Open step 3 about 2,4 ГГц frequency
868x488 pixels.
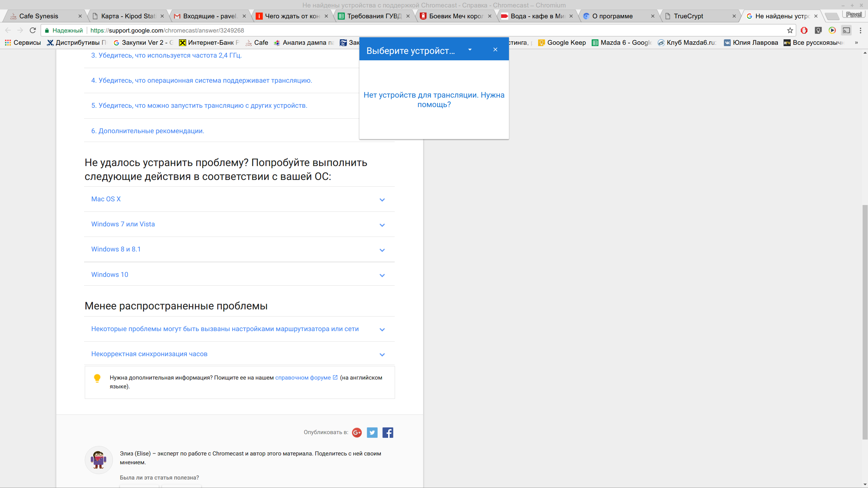(166, 56)
